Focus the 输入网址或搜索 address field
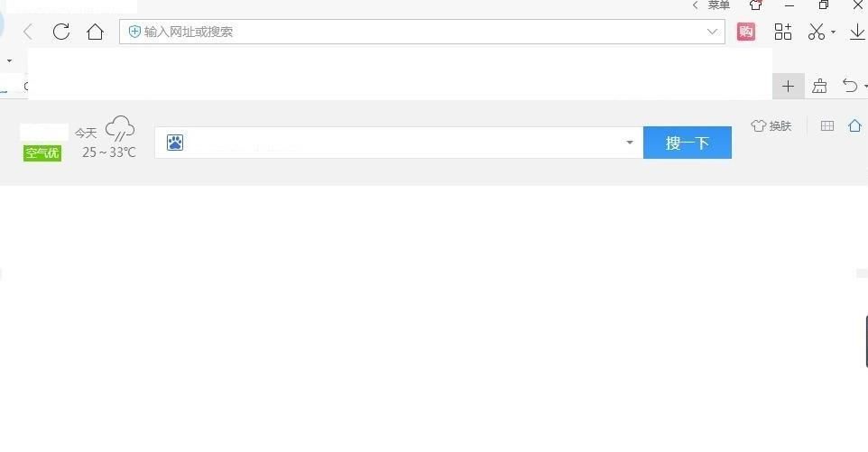868x452 pixels. click(x=422, y=32)
